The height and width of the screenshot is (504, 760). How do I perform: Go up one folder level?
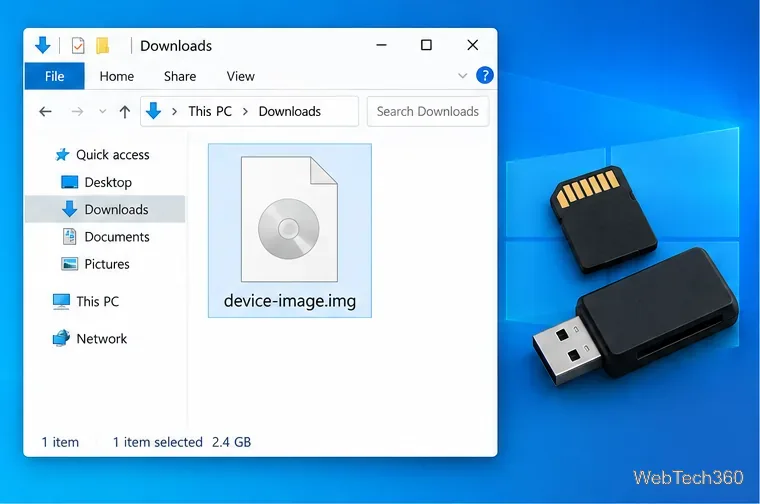[x=125, y=112]
